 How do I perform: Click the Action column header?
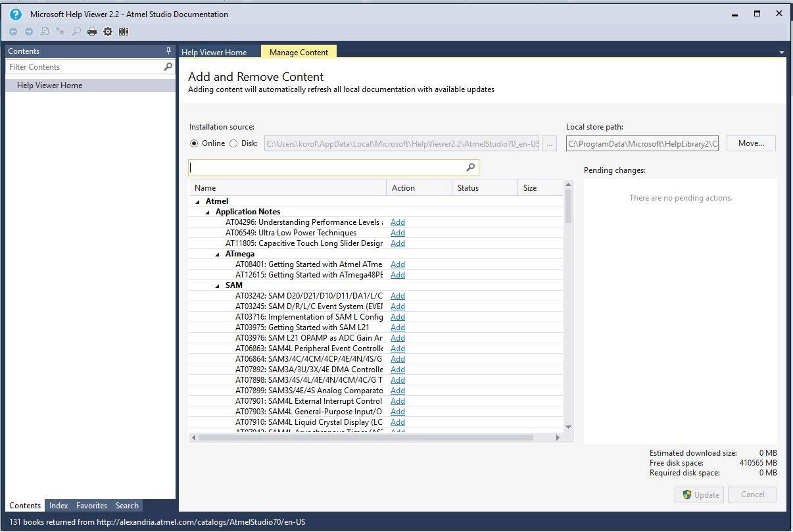pos(419,188)
